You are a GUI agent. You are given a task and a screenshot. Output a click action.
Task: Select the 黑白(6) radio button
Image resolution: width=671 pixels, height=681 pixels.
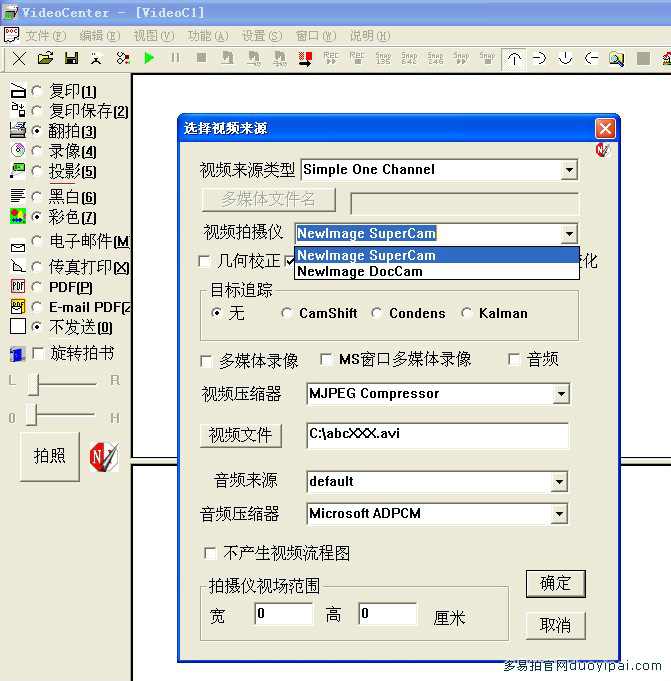tap(37, 197)
